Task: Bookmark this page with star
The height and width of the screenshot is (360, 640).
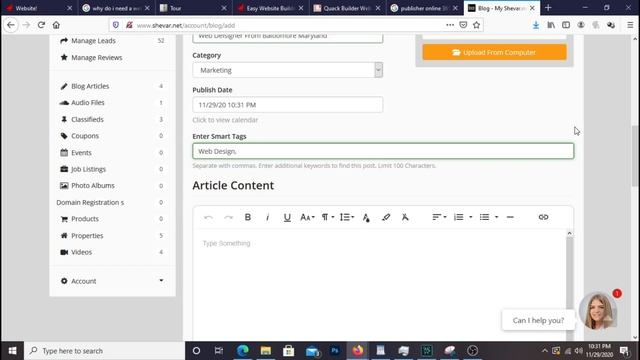Action: coord(476,25)
